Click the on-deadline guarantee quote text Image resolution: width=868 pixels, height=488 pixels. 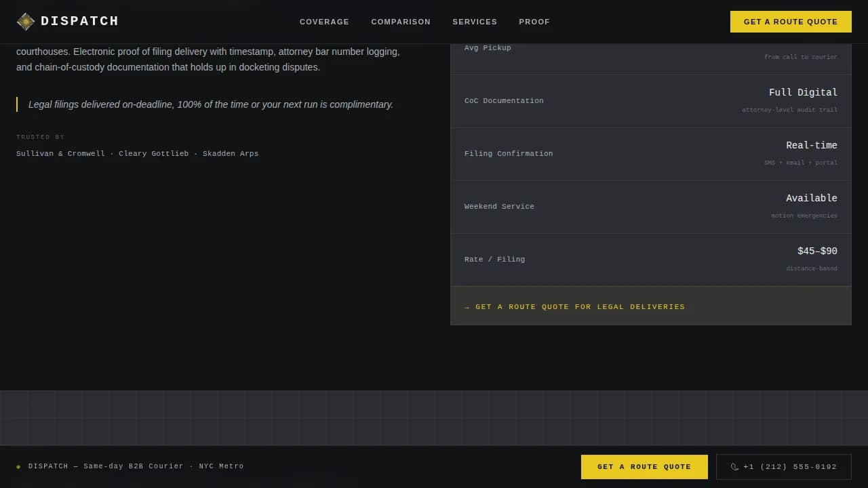tap(211, 104)
